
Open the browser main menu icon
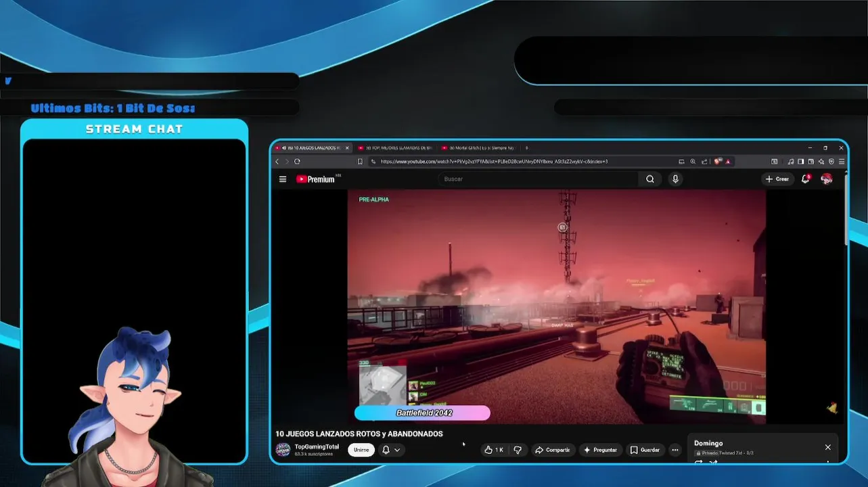pos(842,162)
